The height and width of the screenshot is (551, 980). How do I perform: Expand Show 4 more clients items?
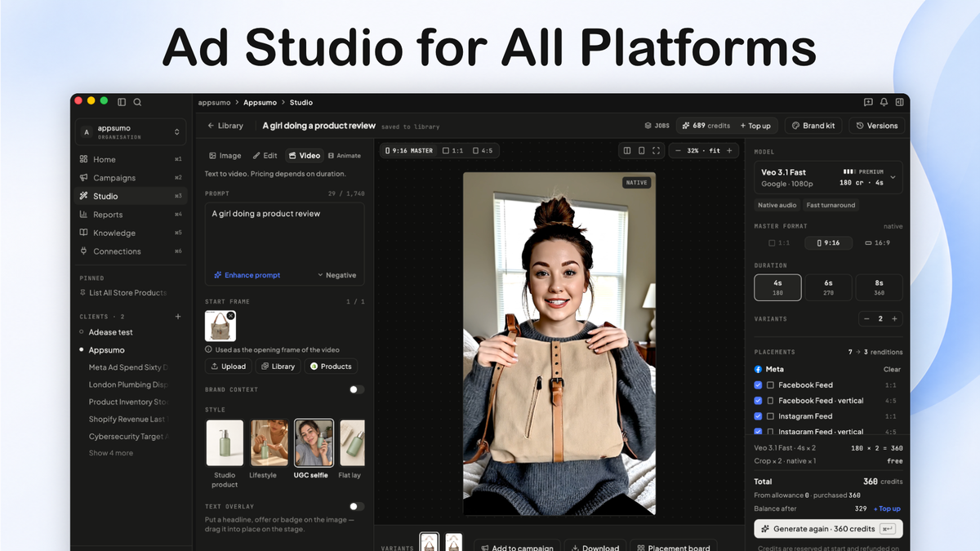(111, 453)
